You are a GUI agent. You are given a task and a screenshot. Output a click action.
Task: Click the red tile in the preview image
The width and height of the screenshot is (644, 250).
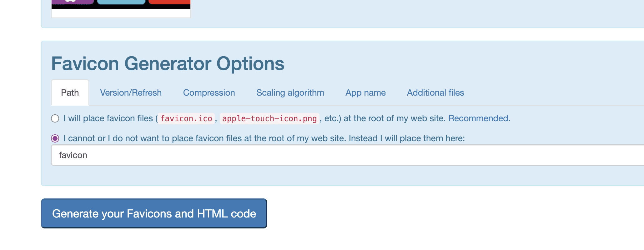point(169,2)
